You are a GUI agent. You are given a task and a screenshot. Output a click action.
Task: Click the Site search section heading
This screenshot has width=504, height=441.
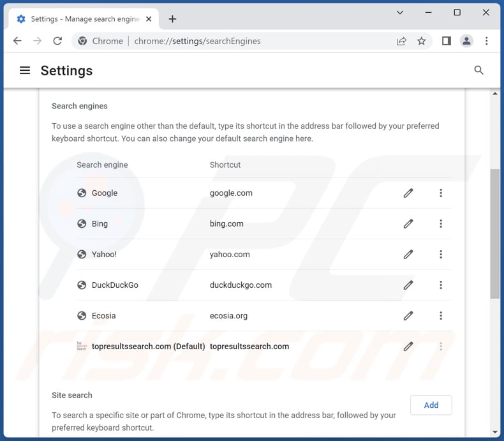71,395
